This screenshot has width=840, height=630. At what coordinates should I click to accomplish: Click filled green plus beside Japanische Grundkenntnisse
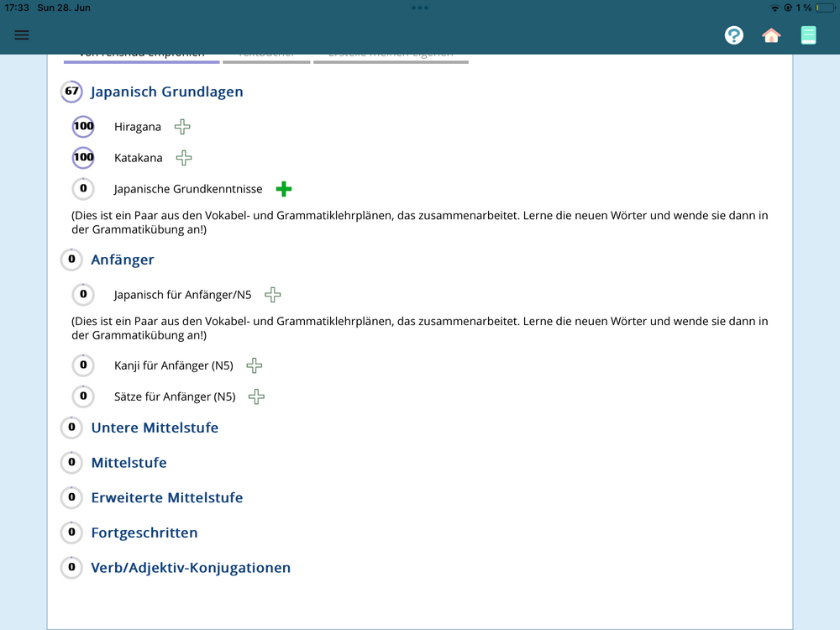pyautogui.click(x=284, y=189)
